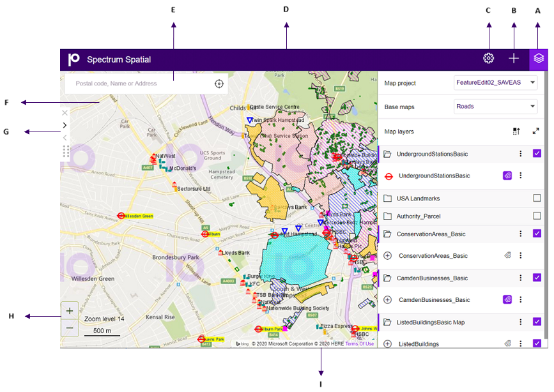The height and width of the screenshot is (392, 554).
Task: Click the Sectorsure Ltd map marker
Action: pos(174,185)
